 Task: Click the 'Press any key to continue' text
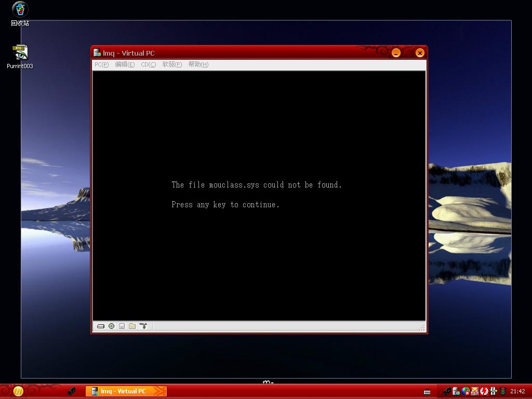[225, 205]
